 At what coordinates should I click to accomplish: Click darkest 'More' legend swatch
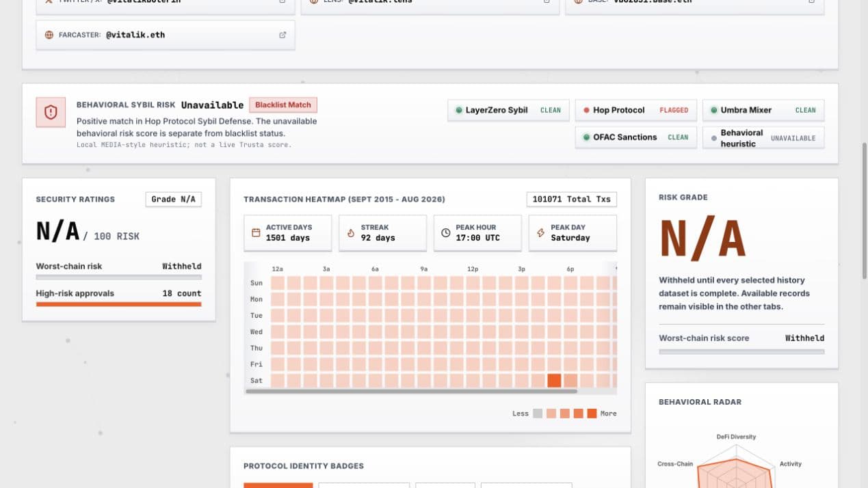[592, 414]
